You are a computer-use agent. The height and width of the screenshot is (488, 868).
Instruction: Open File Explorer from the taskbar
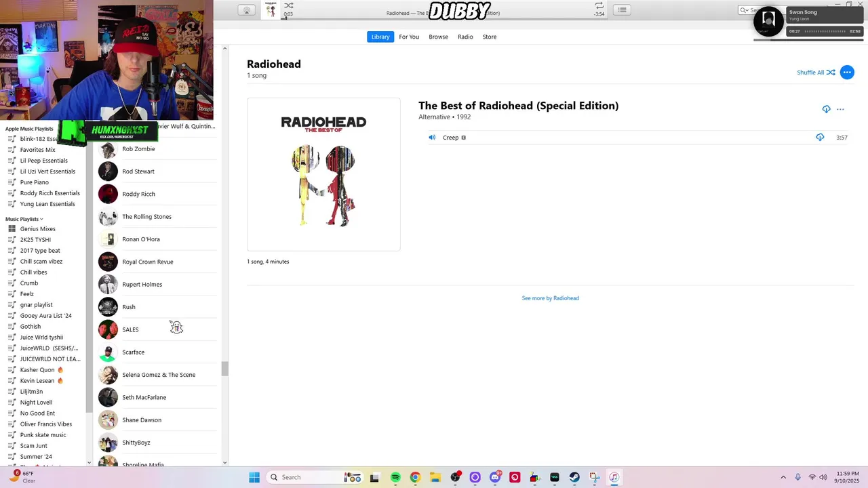coord(435,477)
